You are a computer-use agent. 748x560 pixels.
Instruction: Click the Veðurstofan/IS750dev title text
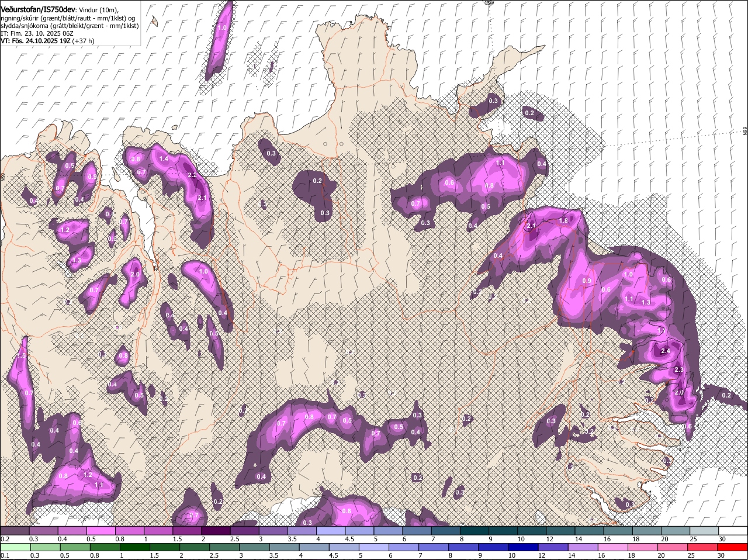click(37, 9)
